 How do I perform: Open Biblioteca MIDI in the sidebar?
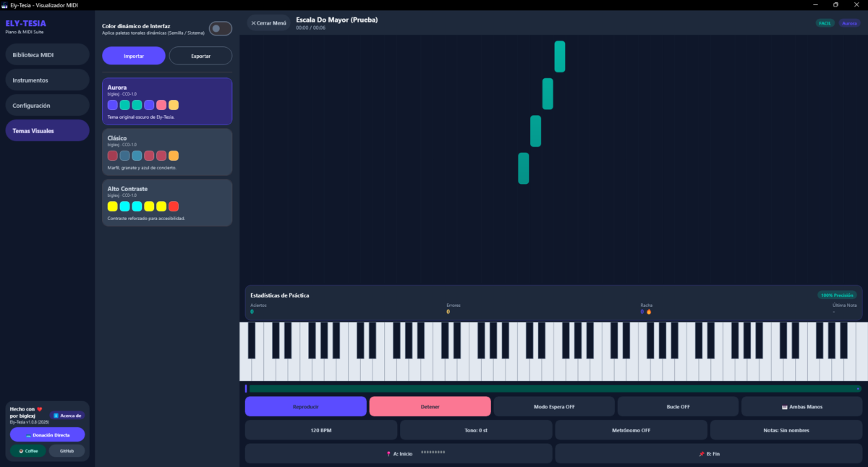(47, 54)
